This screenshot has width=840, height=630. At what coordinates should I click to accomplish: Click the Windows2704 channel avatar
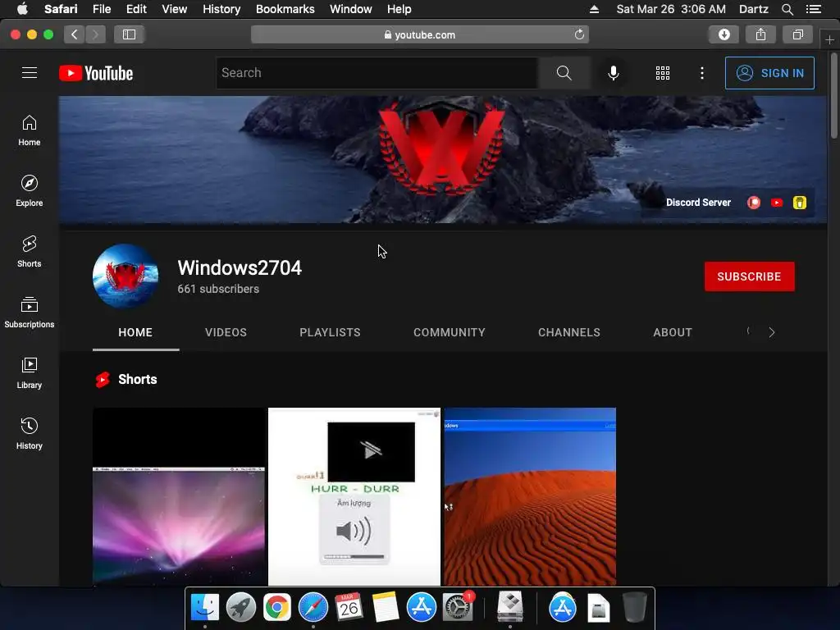click(126, 276)
